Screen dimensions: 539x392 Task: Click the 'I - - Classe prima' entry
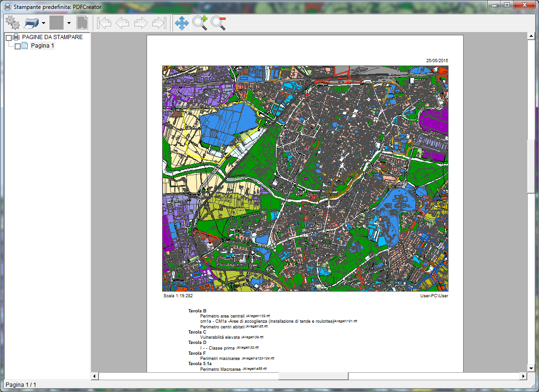217,348
